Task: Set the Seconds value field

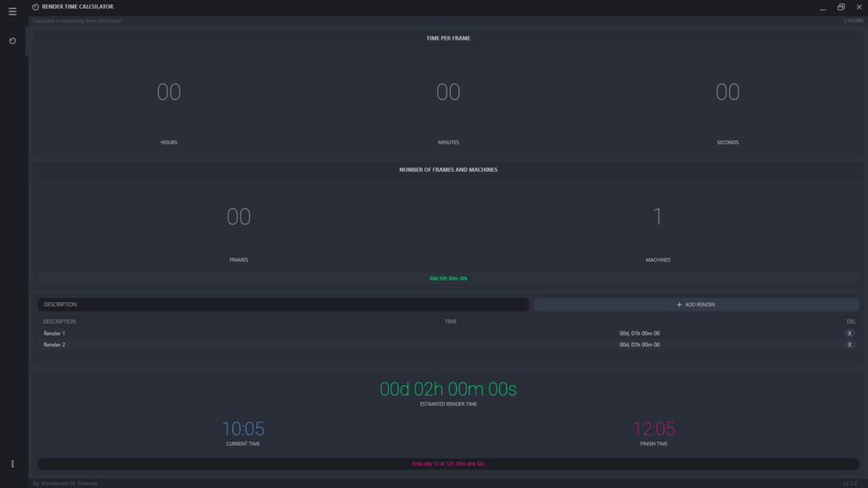Action: click(x=727, y=92)
